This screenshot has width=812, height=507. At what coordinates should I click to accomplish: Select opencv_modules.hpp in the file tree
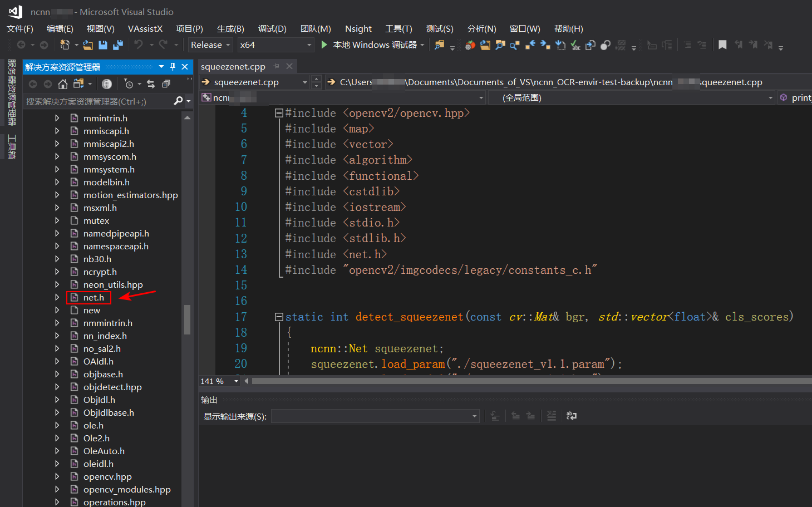(x=127, y=489)
